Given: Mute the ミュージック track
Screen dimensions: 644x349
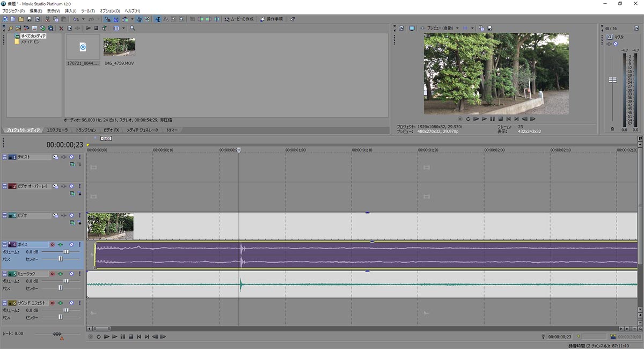Looking at the screenshot, I should pyautogui.click(x=71, y=273).
